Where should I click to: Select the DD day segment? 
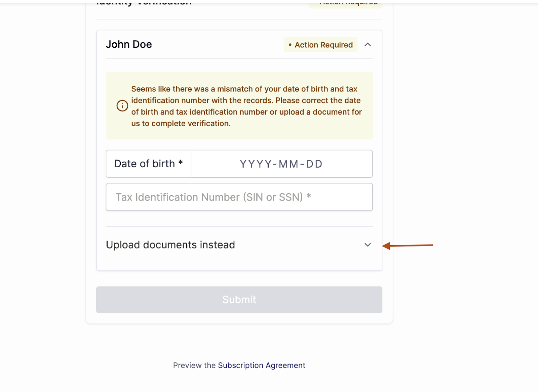point(314,164)
